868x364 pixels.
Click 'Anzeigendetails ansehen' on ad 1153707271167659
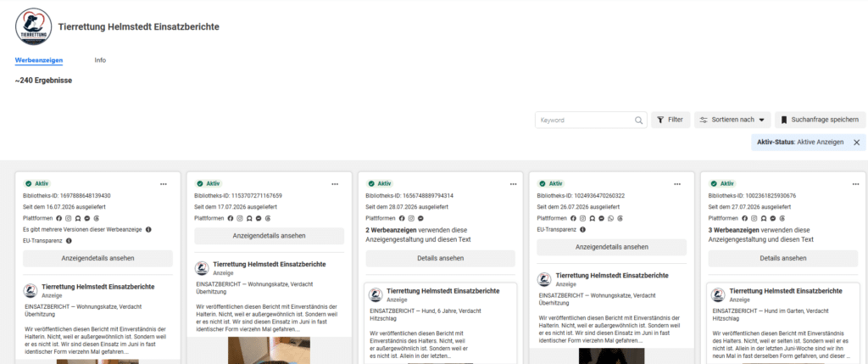[x=269, y=236]
